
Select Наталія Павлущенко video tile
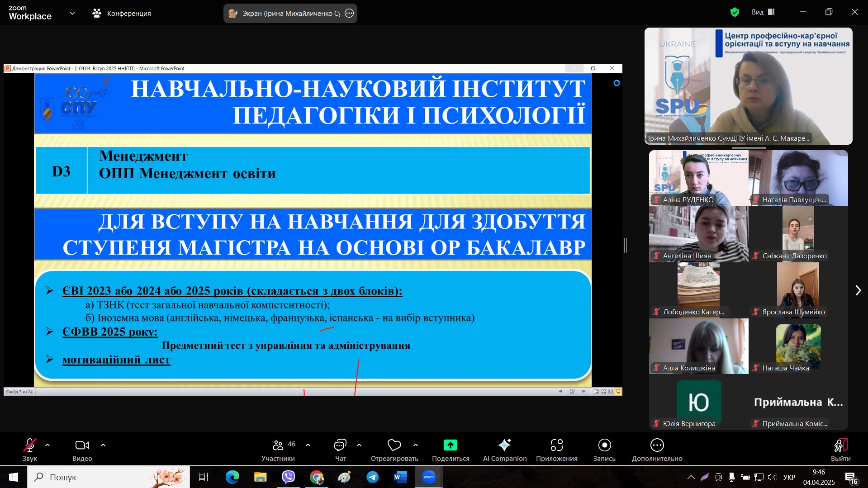tap(798, 178)
